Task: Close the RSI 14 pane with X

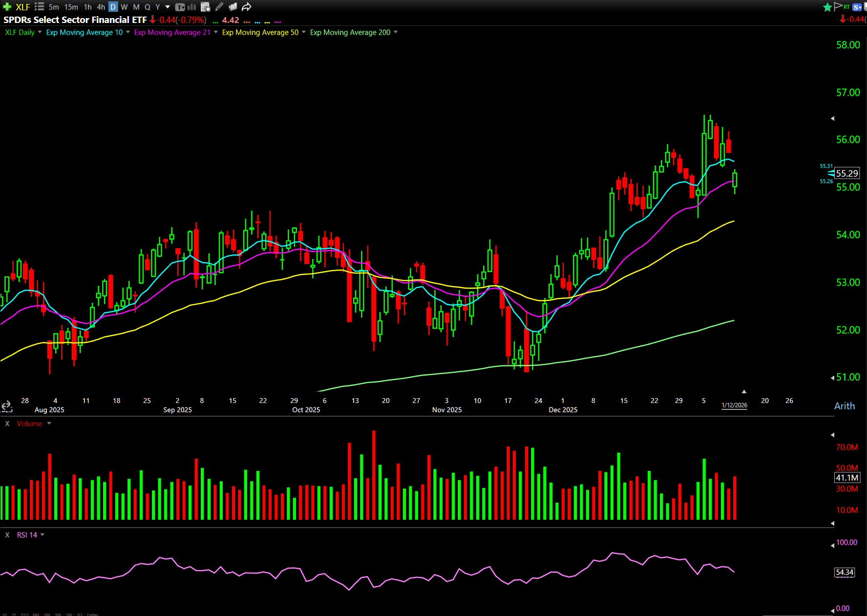Action: click(7, 535)
